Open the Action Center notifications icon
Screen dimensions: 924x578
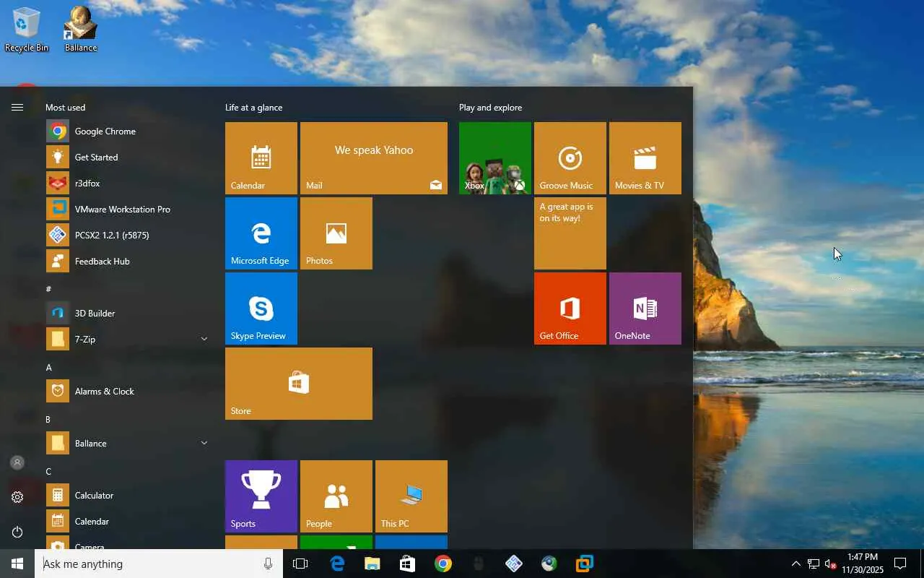coord(900,564)
